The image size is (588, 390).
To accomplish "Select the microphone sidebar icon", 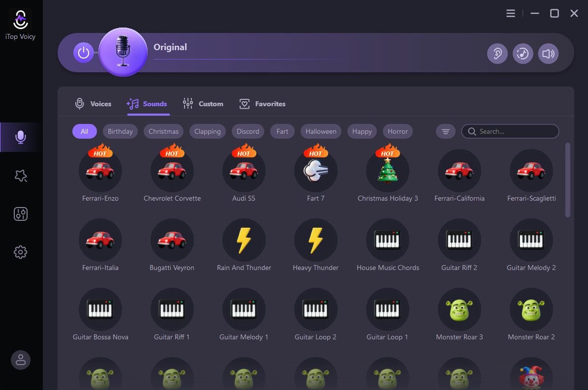I will [21, 137].
